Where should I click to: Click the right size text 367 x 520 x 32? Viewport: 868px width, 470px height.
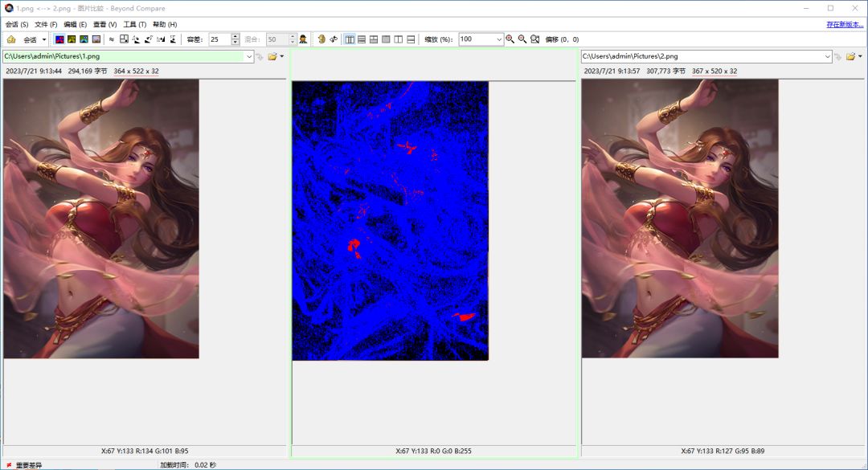point(714,71)
